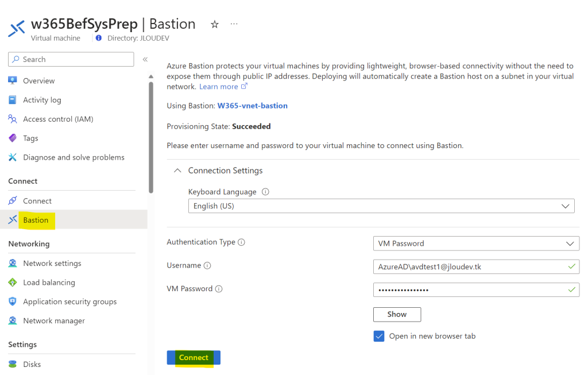Image resolution: width=588 pixels, height=375 pixels.
Task: Click the Network manager icon
Action: click(13, 320)
